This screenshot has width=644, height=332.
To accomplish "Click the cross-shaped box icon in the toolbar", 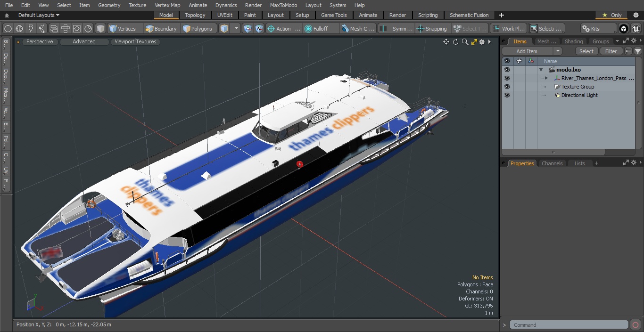I will tap(66, 29).
